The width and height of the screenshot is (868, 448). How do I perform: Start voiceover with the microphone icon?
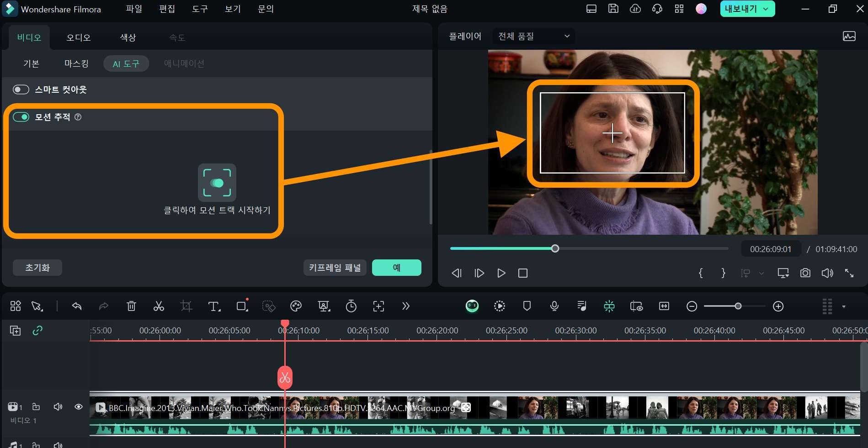[554, 306]
